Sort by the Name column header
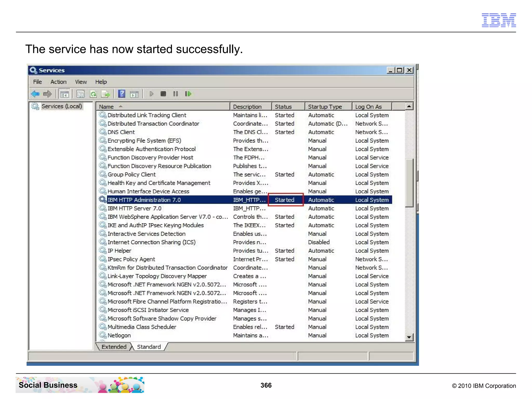The width and height of the screenshot is (532, 399). [x=163, y=107]
